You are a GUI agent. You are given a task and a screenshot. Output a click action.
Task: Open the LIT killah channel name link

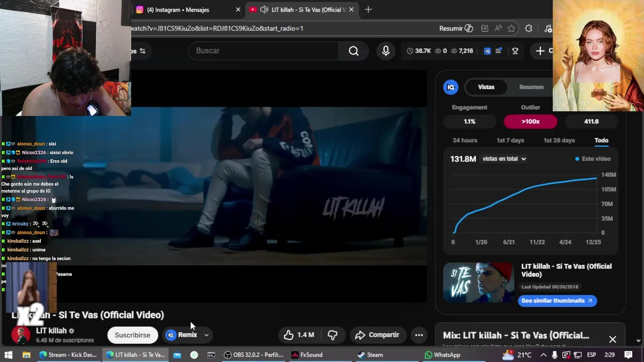[x=51, y=331]
